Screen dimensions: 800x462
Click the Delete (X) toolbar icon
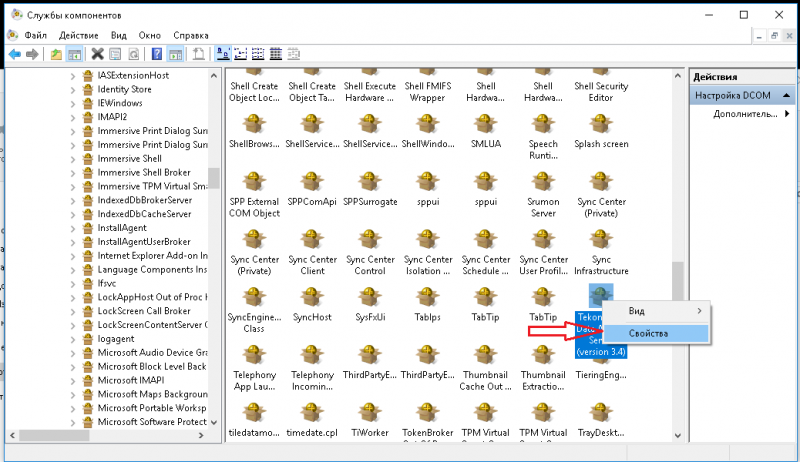[x=97, y=54]
